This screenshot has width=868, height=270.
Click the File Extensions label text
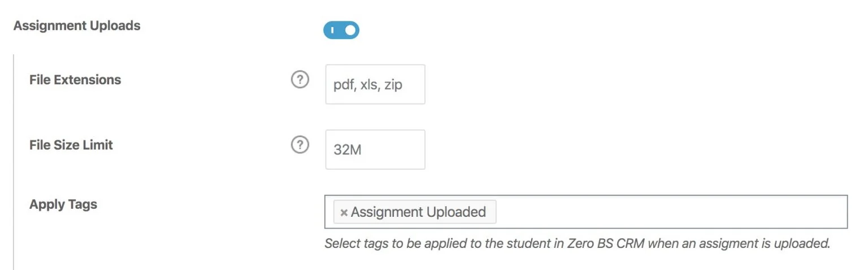click(75, 80)
